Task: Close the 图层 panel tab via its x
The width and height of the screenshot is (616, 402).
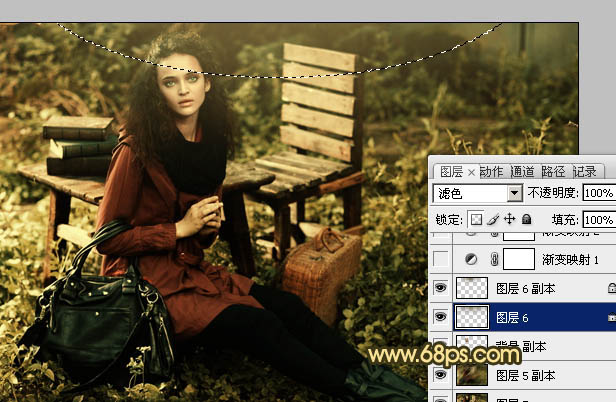Action: [x=471, y=172]
